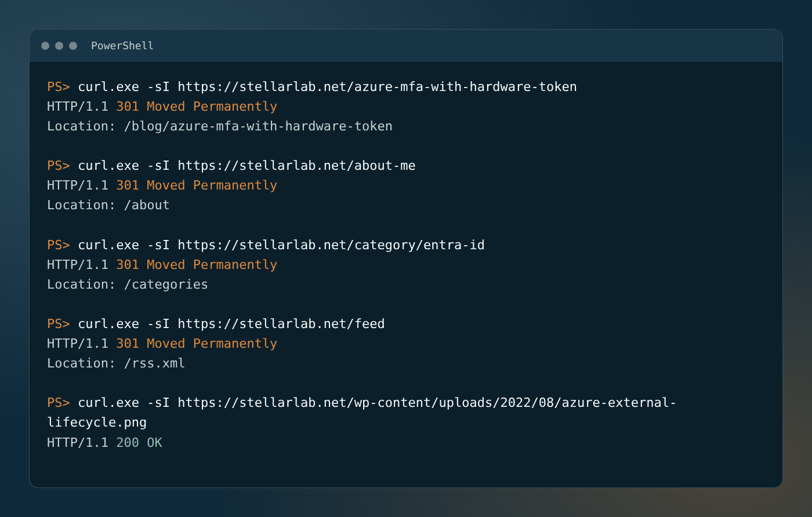The height and width of the screenshot is (517, 812).
Task: Click the PowerShell window title
Action: coord(122,46)
